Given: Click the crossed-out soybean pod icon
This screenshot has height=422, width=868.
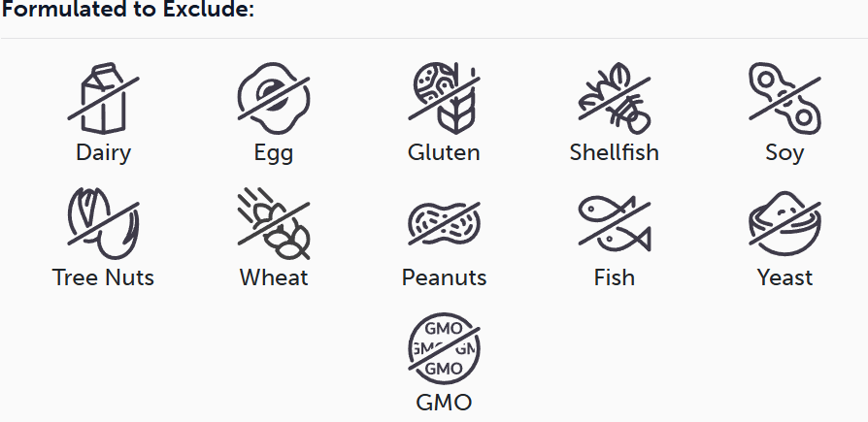Looking at the screenshot, I should coord(785,98).
